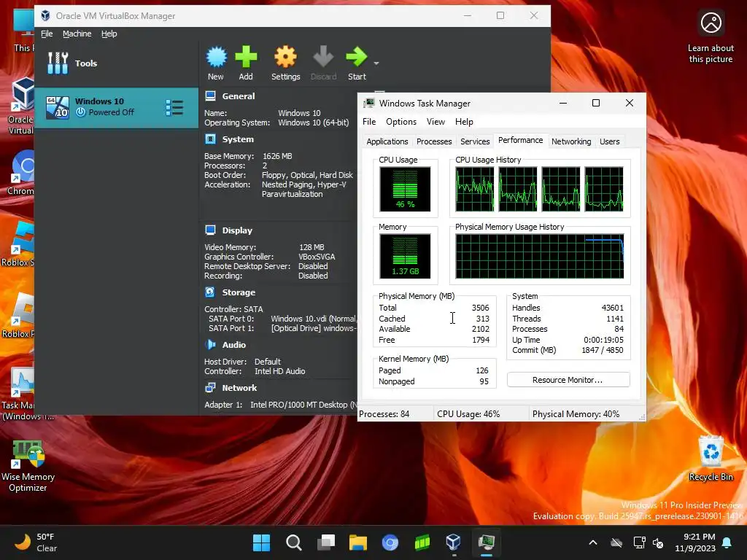Open Task View on the taskbar
The height and width of the screenshot is (560, 747).
(x=326, y=542)
